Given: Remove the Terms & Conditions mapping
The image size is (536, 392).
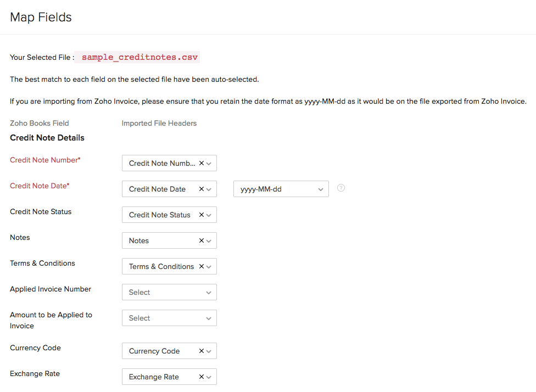Looking at the screenshot, I should click(201, 266).
